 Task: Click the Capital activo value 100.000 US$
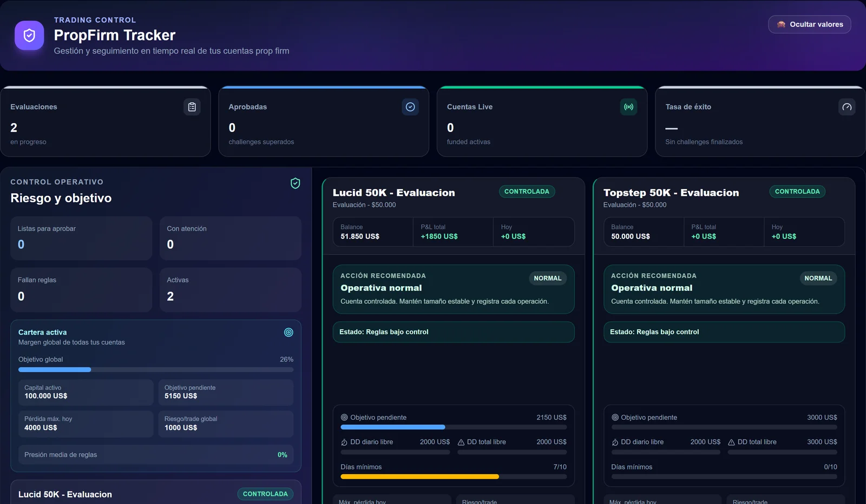[x=46, y=396]
